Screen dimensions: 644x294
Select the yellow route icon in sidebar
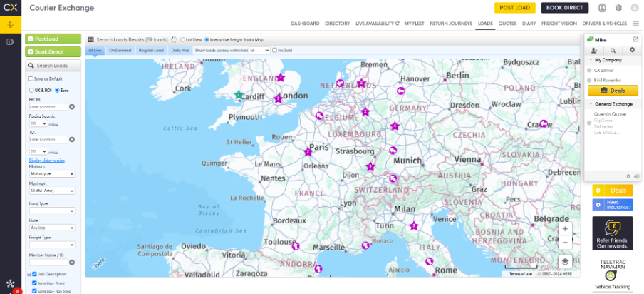(x=10, y=25)
